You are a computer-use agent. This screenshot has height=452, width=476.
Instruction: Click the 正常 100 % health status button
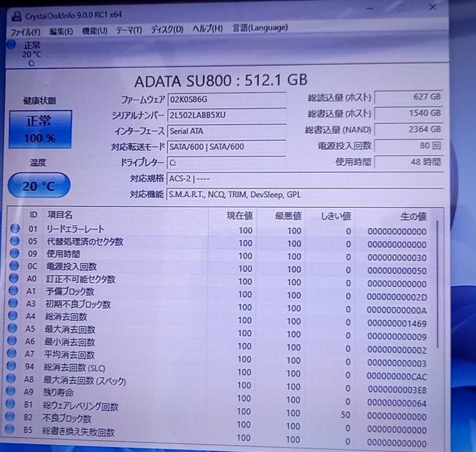pyautogui.click(x=40, y=129)
